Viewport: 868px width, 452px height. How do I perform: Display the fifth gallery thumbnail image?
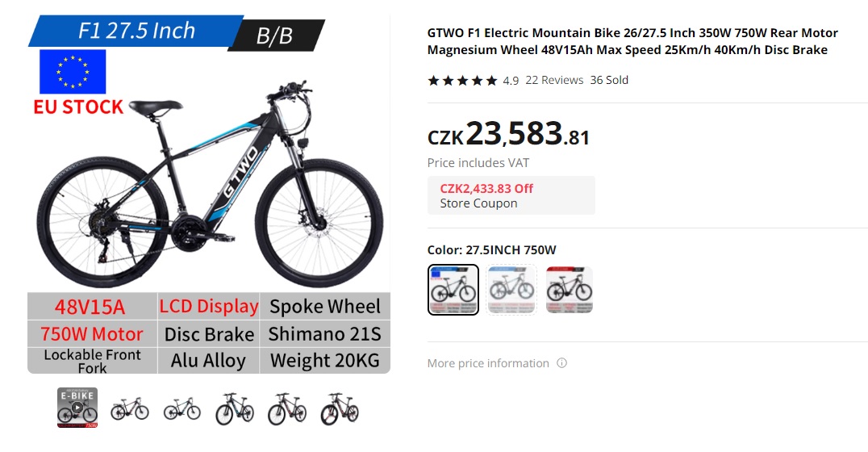click(x=287, y=408)
